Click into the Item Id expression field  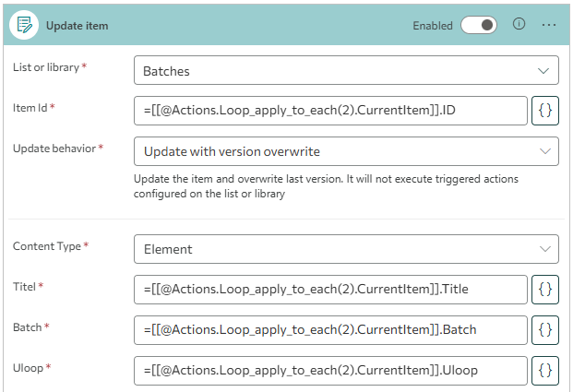(x=330, y=111)
